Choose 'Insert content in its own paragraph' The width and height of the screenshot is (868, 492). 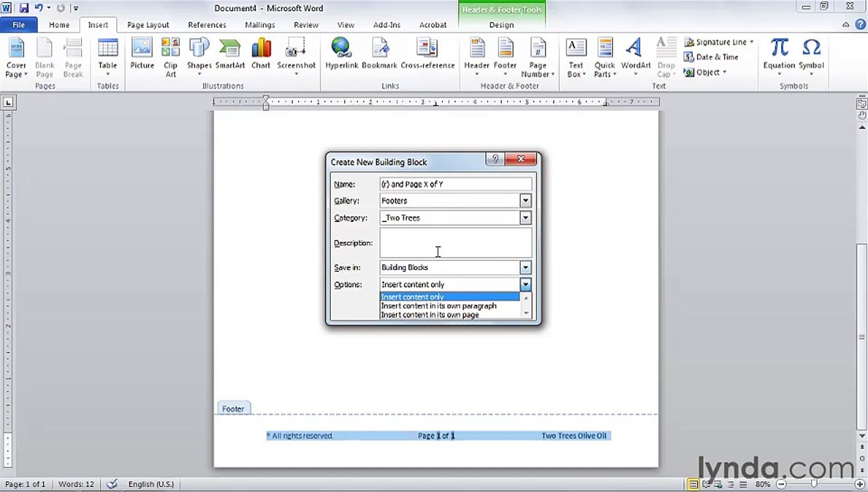tap(450, 305)
